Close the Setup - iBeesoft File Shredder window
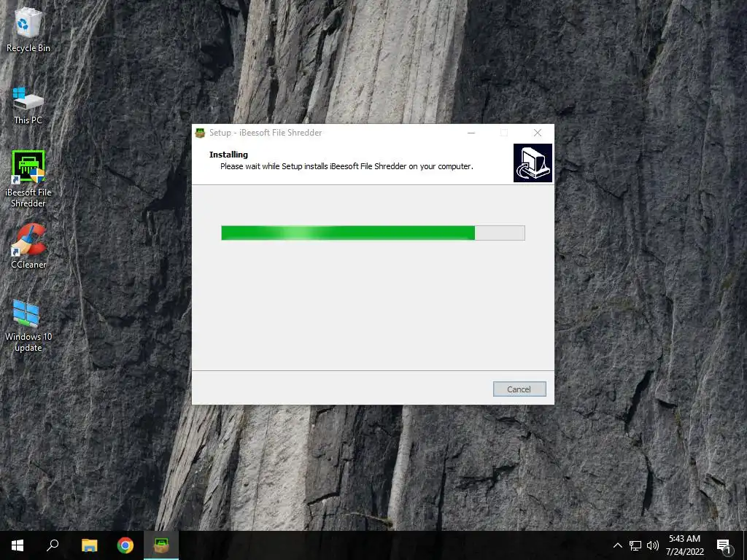Viewport: 747px width, 560px height. click(x=538, y=133)
